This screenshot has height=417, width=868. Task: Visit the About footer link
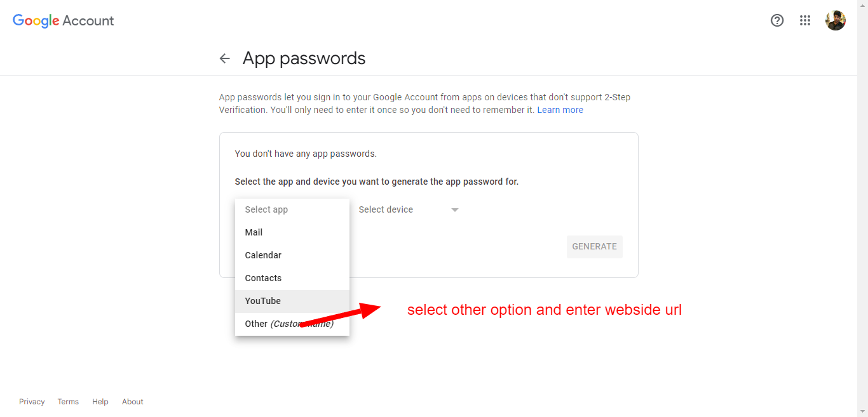pos(133,402)
